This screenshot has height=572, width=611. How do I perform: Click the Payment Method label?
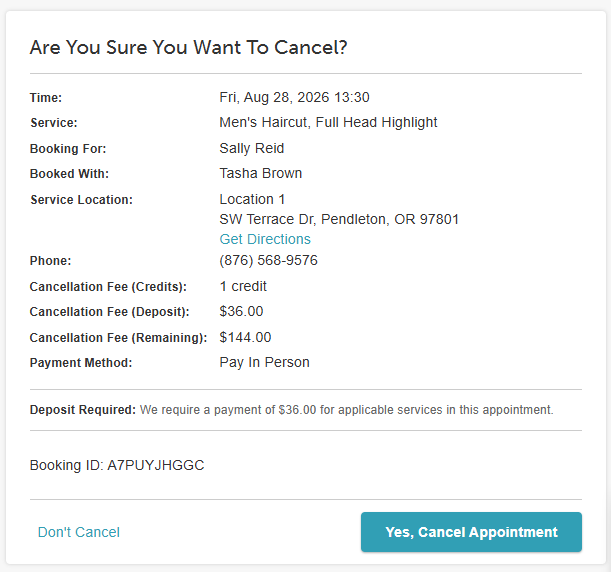coord(81,363)
